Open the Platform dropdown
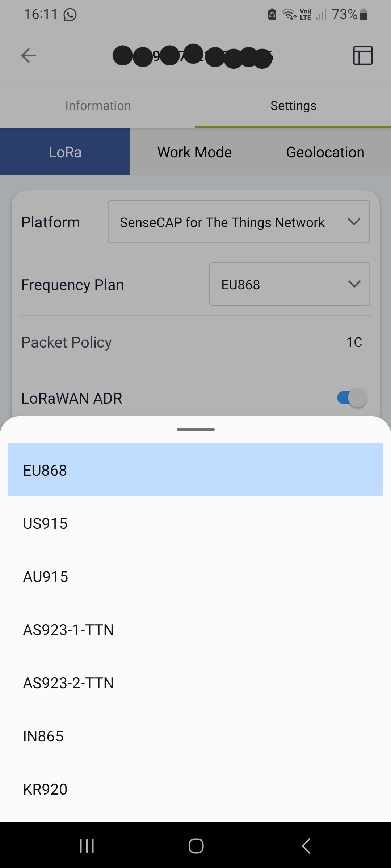 239,222
